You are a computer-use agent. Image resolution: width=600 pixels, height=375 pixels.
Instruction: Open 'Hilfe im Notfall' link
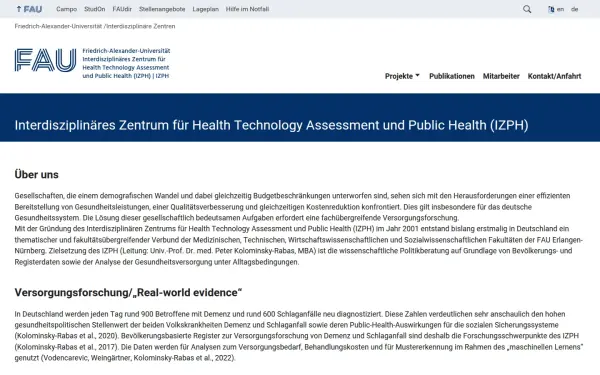pyautogui.click(x=247, y=9)
